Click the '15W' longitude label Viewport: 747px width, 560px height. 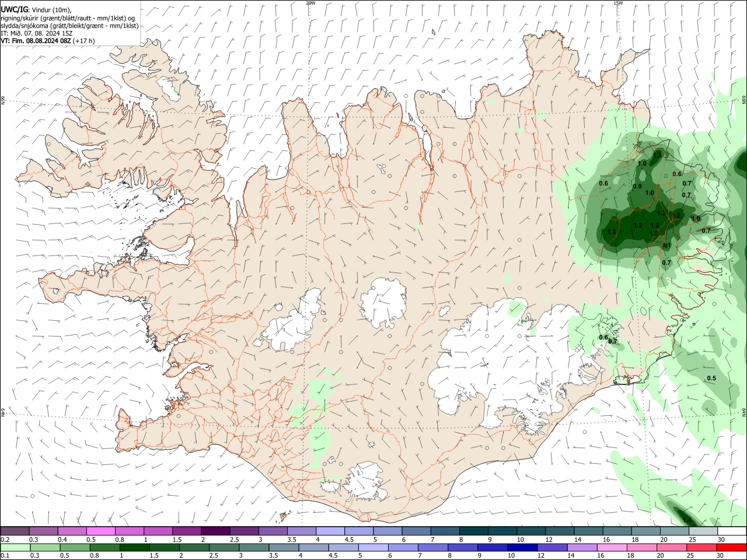(x=618, y=3)
